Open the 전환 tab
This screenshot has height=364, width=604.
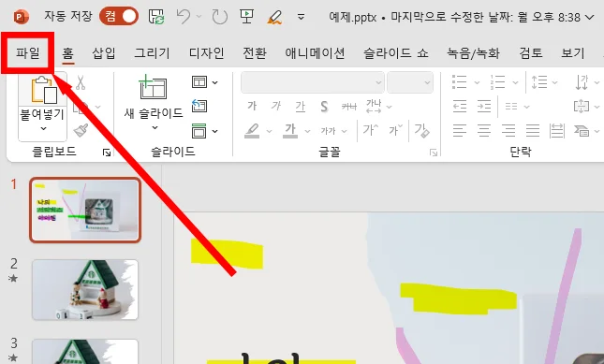pos(254,52)
